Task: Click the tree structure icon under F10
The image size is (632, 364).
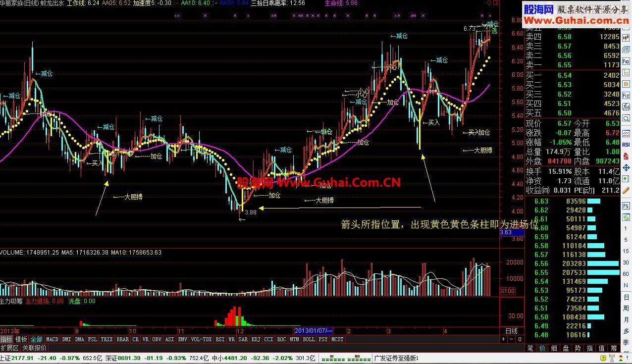Action: point(626,73)
